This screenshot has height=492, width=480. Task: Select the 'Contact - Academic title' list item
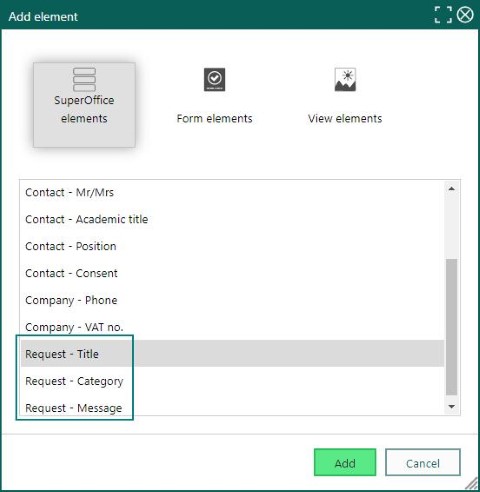coord(232,219)
